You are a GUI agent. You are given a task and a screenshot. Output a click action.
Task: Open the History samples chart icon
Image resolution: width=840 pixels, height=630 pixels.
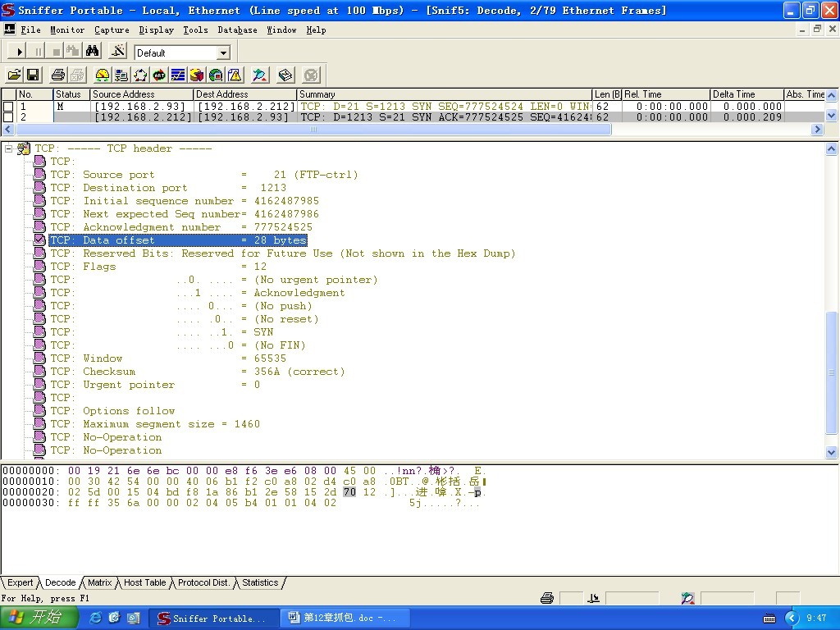[178, 75]
